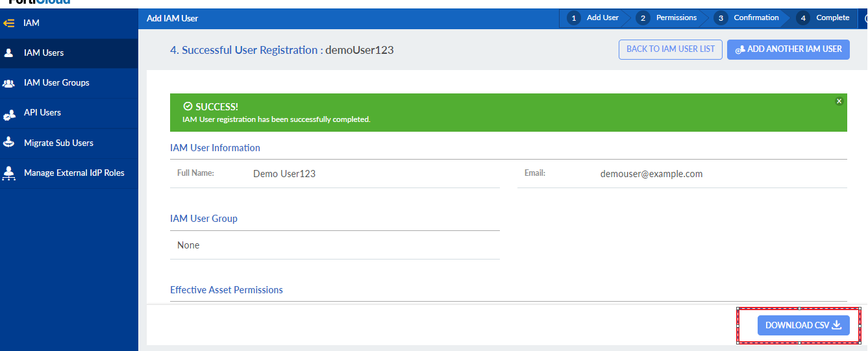Click the IAM User Groups people icon
Screen dimensions: 868x351
point(9,83)
